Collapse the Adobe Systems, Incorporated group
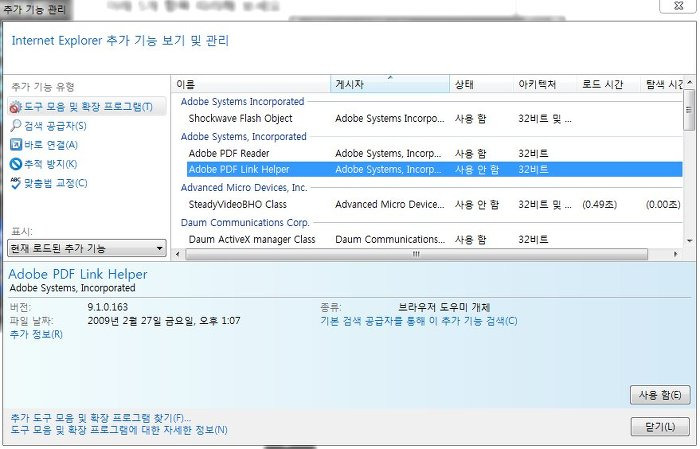700x449 pixels. click(243, 137)
